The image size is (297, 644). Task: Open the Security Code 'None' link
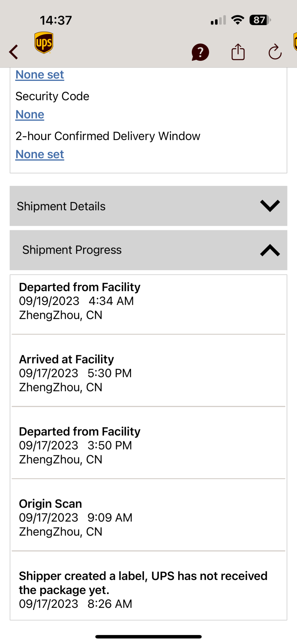tap(30, 115)
